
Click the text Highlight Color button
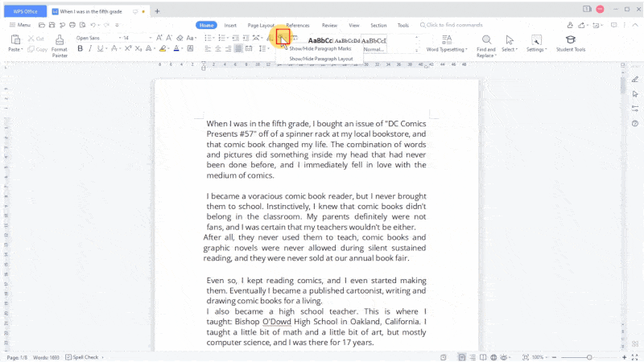(x=163, y=48)
